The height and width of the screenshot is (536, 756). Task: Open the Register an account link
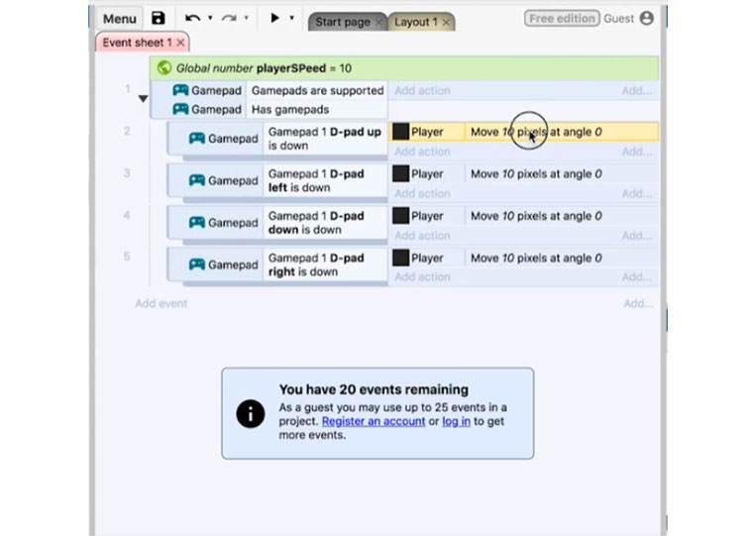[374, 421]
